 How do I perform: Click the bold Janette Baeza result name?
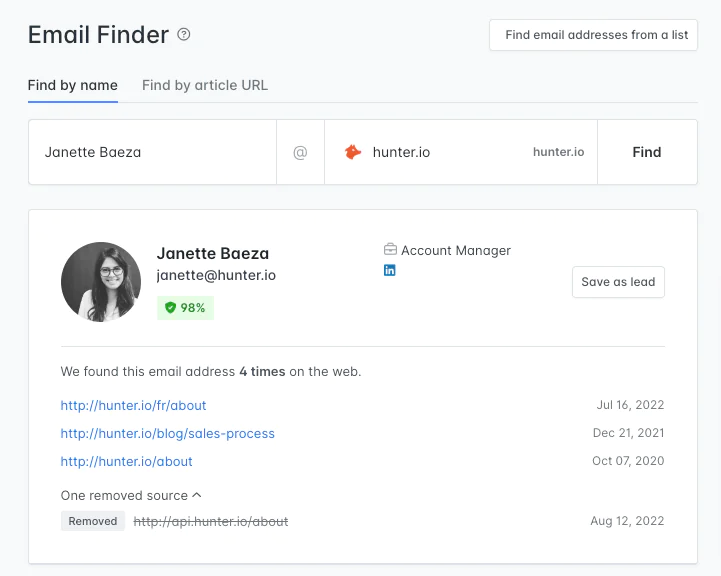213,253
